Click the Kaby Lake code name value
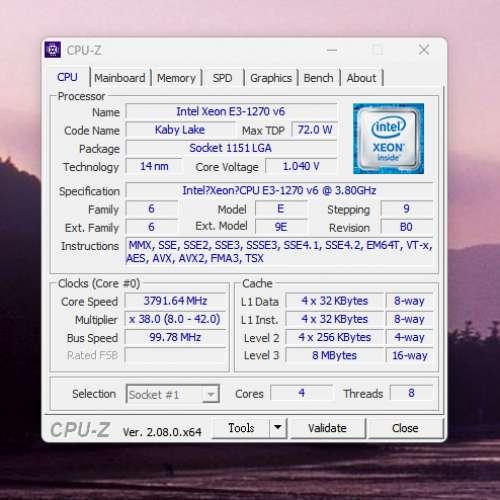The height and width of the screenshot is (500, 500). pos(180,130)
